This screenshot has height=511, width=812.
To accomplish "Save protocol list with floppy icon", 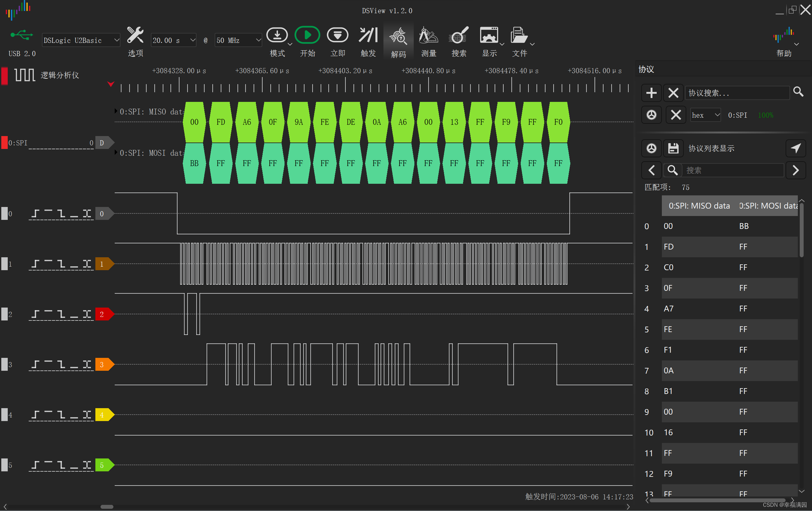I will pyautogui.click(x=673, y=148).
